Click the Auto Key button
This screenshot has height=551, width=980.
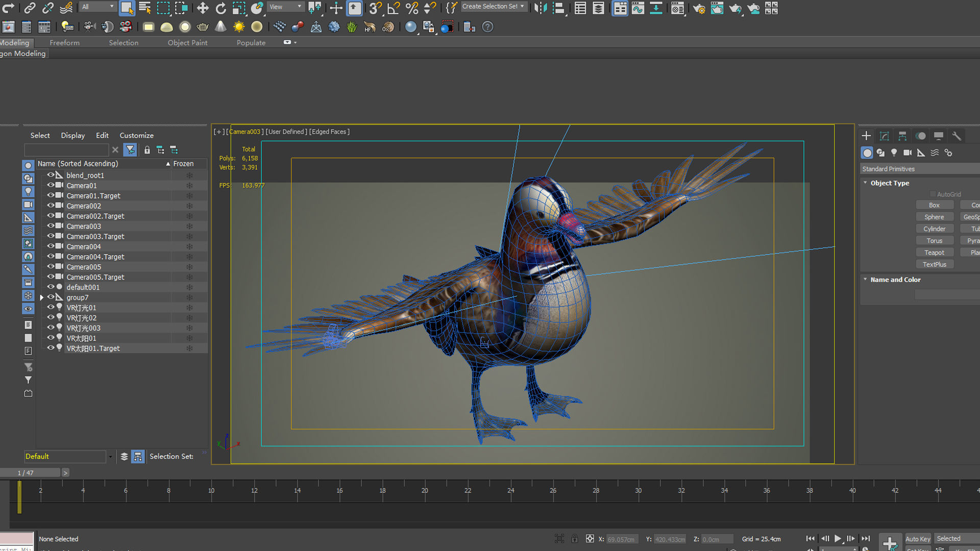click(918, 539)
